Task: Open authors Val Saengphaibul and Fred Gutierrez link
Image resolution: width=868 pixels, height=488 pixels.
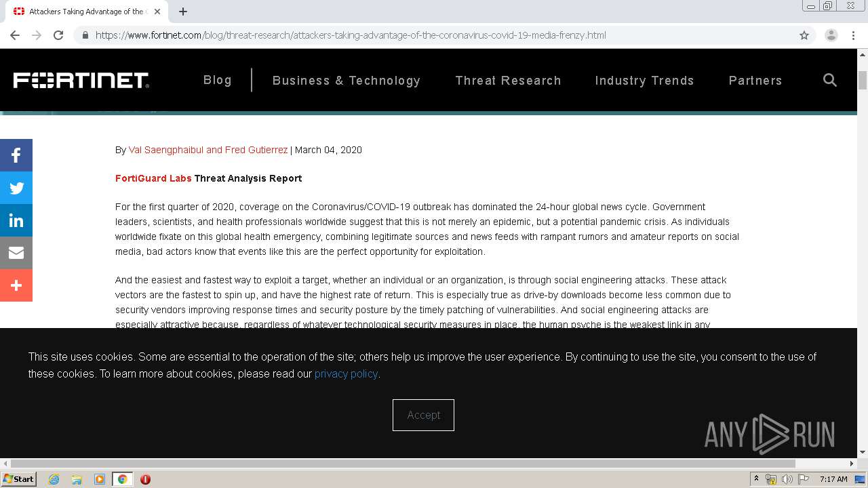Action: click(208, 150)
